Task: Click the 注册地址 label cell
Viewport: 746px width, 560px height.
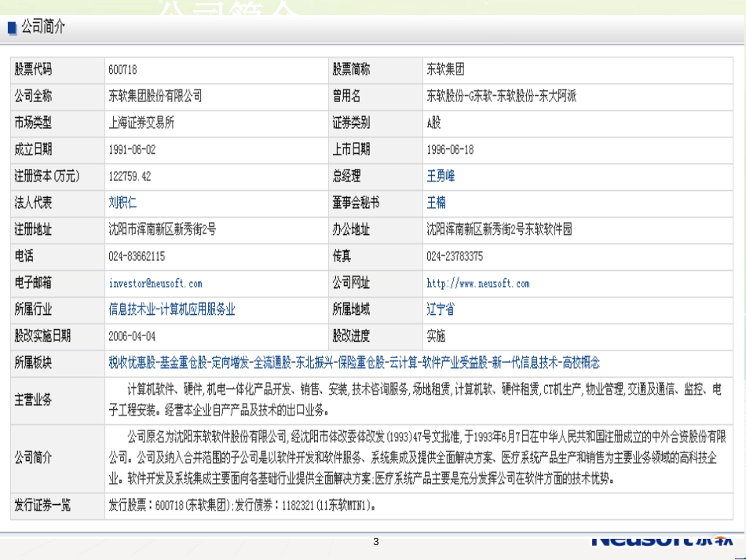Action: tap(57, 230)
